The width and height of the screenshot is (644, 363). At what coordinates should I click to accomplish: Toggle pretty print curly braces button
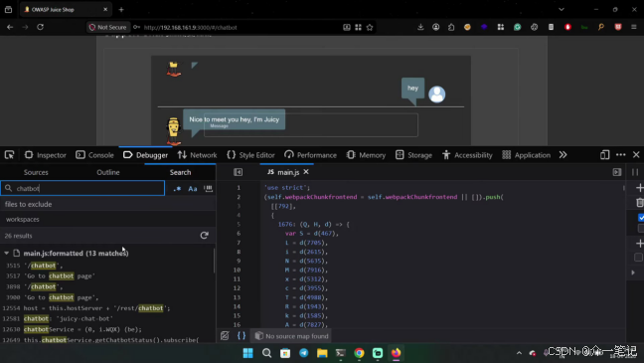pos(241,336)
